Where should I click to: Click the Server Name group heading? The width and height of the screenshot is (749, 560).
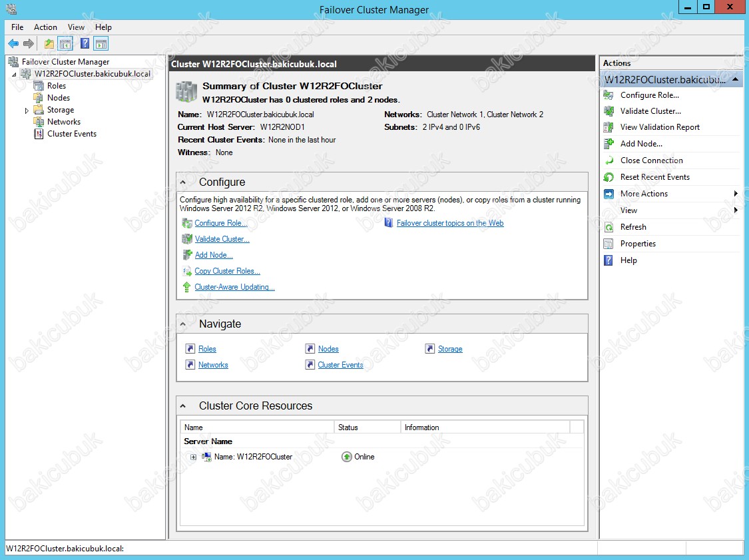click(208, 441)
